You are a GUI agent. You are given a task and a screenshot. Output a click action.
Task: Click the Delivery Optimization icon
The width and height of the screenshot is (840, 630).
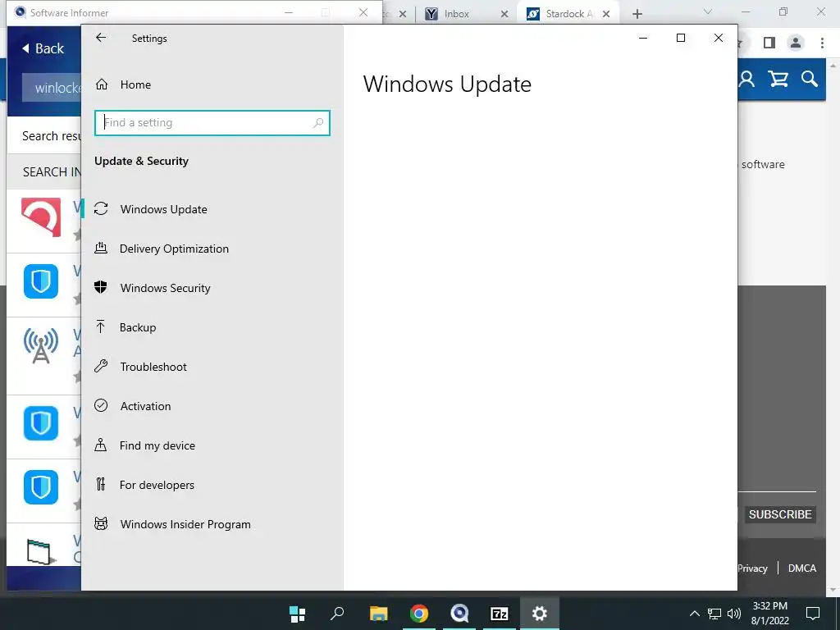(x=101, y=248)
